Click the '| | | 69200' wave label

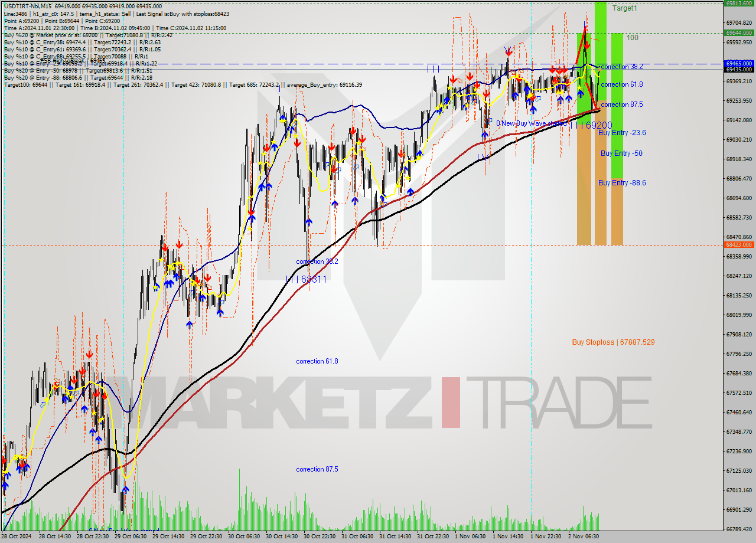click(x=591, y=125)
